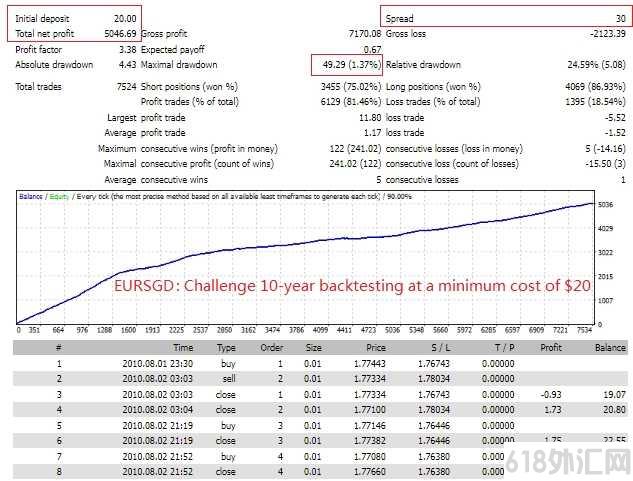The image size is (633, 481).
Task: Click the Price column header
Action: click(376, 348)
